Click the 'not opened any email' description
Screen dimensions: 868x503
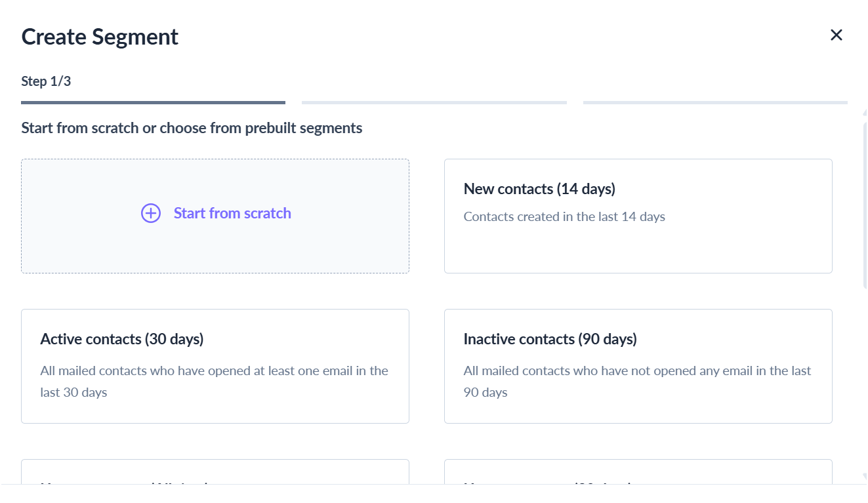pyautogui.click(x=638, y=381)
